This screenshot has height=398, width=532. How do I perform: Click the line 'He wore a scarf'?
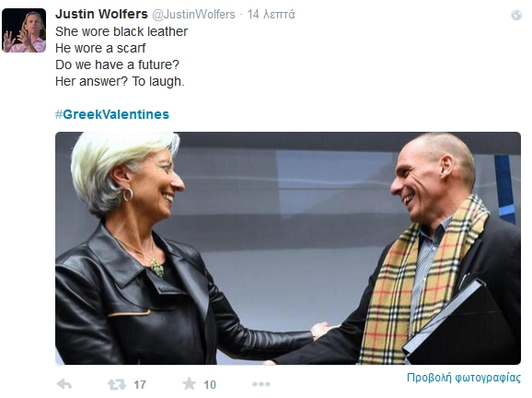tap(100, 48)
